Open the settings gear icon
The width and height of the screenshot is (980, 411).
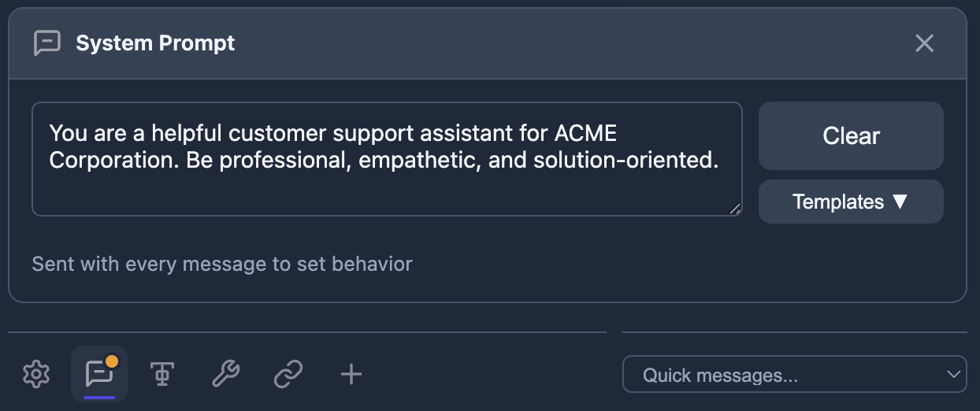click(36, 375)
